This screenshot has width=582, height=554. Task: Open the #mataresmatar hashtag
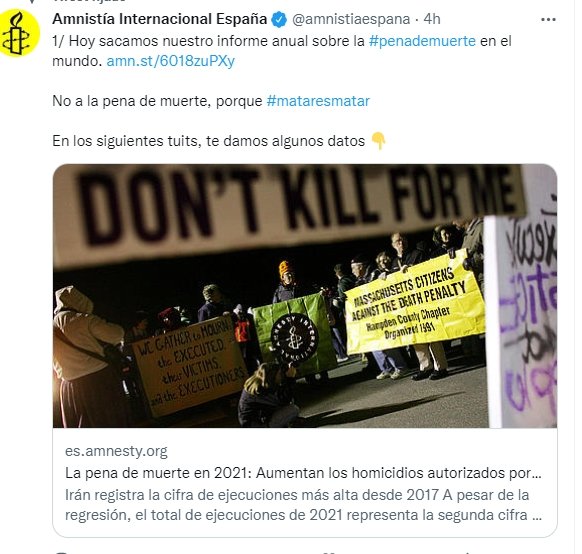pos(318,101)
